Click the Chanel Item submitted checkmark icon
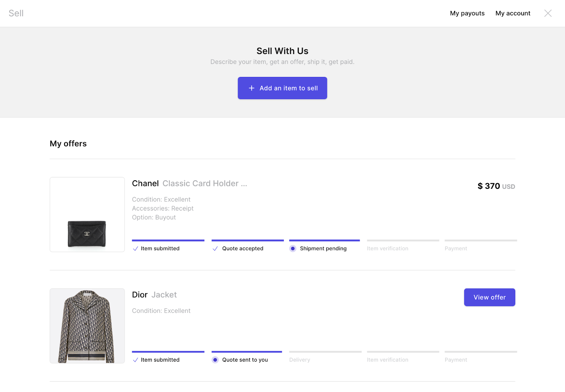The width and height of the screenshot is (565, 392). [x=135, y=249]
